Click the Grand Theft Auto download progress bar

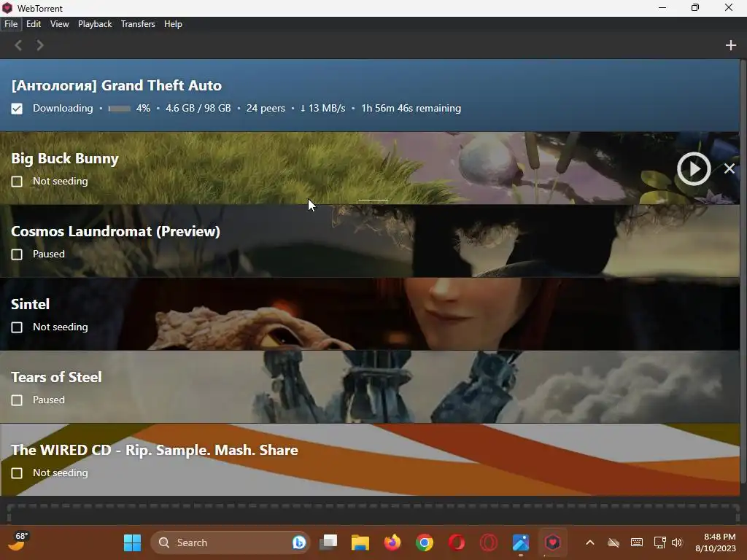tap(120, 109)
